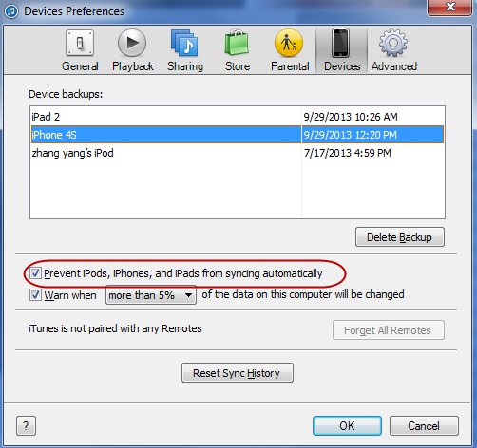
Task: Select the iPad 2 backup entry
Action: point(238,117)
